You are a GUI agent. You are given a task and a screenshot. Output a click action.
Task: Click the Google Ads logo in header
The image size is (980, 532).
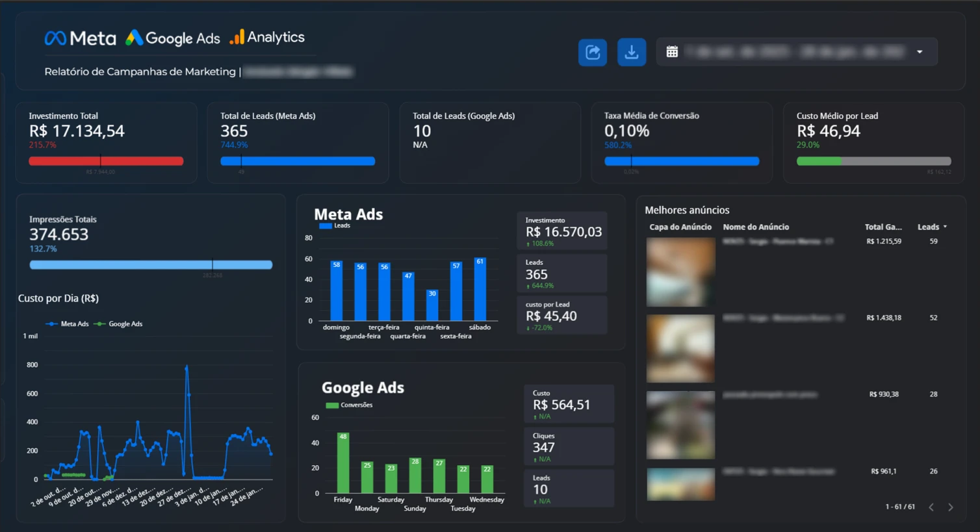point(173,38)
